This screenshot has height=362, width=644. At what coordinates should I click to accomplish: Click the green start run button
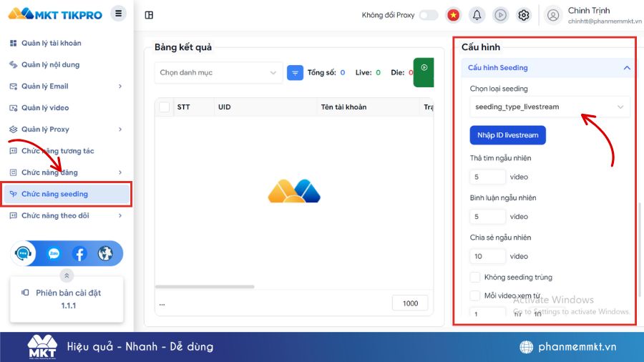(424, 72)
